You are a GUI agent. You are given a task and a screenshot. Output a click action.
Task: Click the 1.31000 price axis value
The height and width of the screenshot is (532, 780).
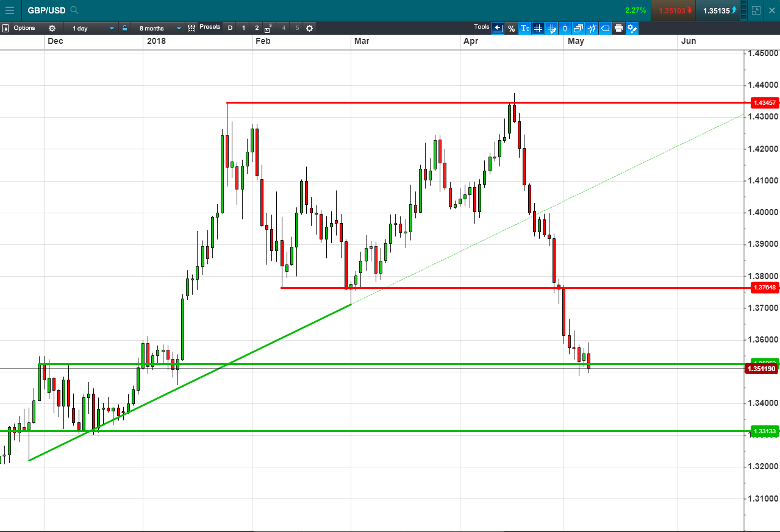[x=764, y=498]
